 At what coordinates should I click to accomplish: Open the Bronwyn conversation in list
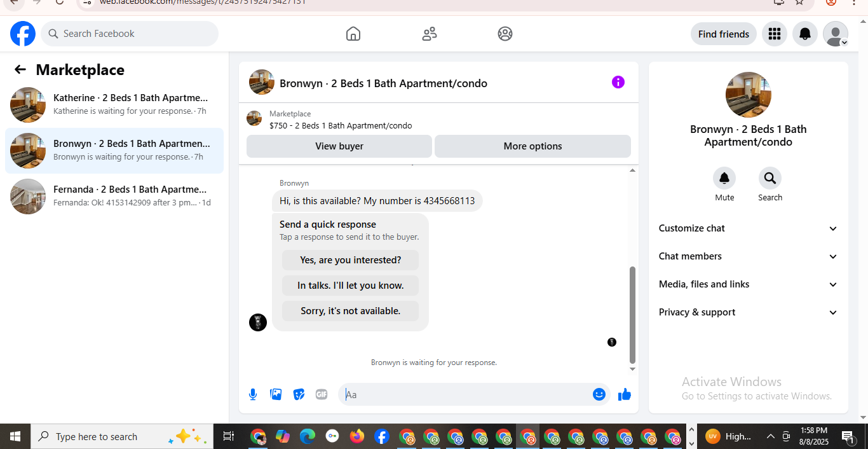[114, 151]
